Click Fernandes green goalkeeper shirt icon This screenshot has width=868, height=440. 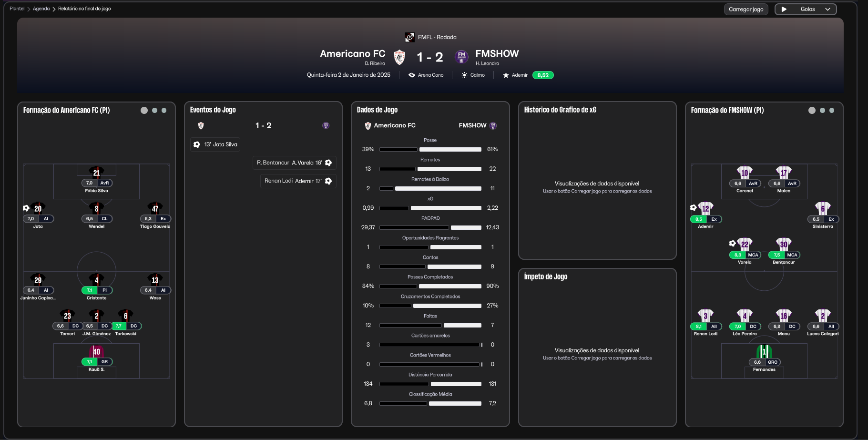[764, 352]
